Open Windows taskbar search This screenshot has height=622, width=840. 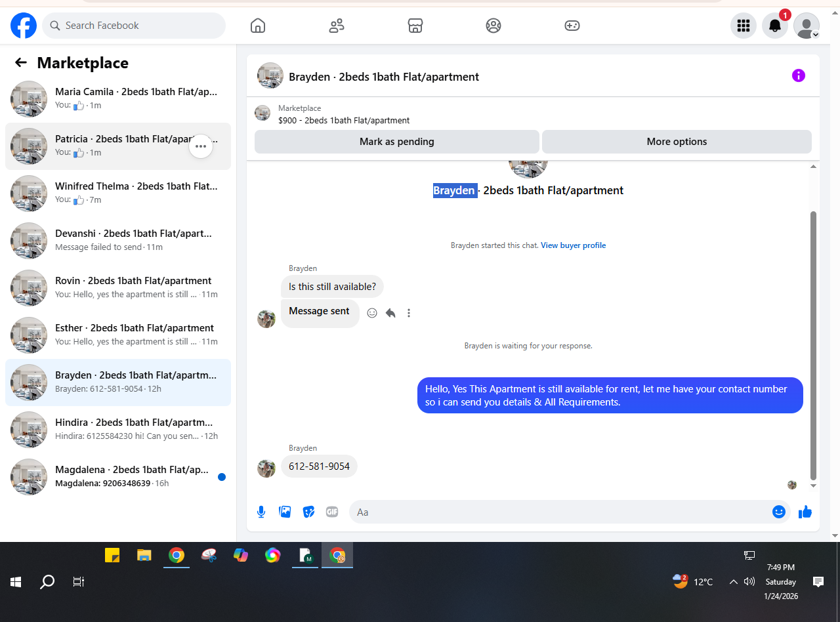click(47, 581)
